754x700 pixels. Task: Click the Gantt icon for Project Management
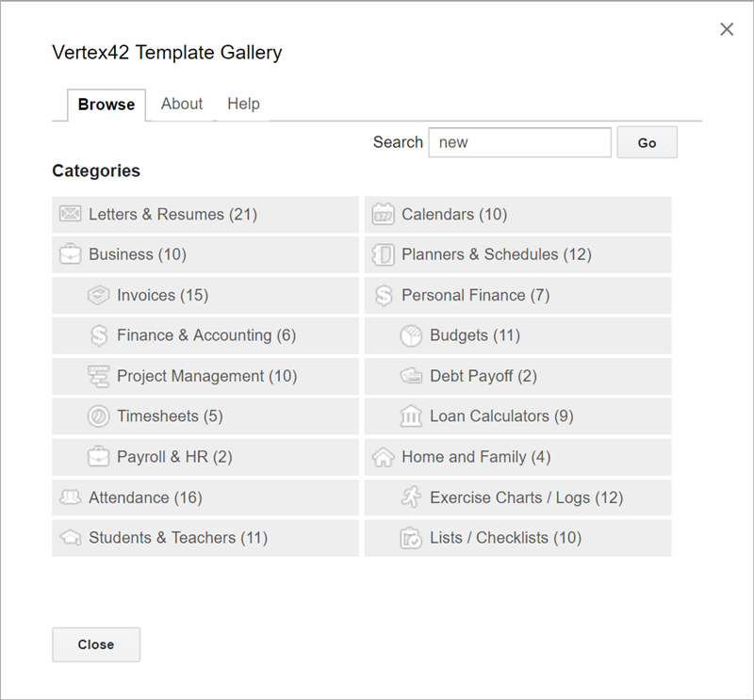[98, 376]
